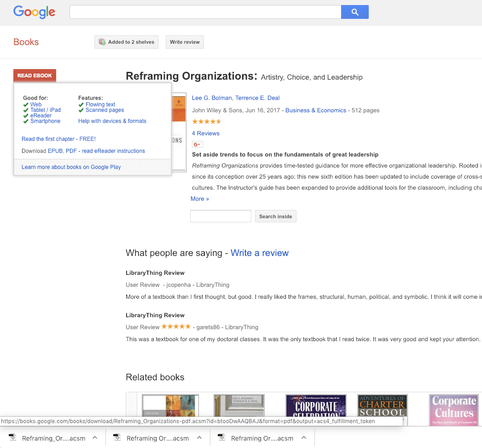Open related book by Lee G. Bolman, Terrence E. Deal
Image resolution: width=482 pixels, height=448 pixels.
(x=239, y=406)
